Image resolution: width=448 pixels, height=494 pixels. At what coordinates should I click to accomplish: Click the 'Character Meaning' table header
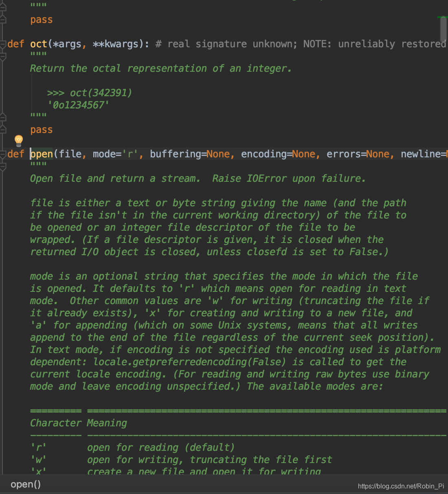click(79, 423)
